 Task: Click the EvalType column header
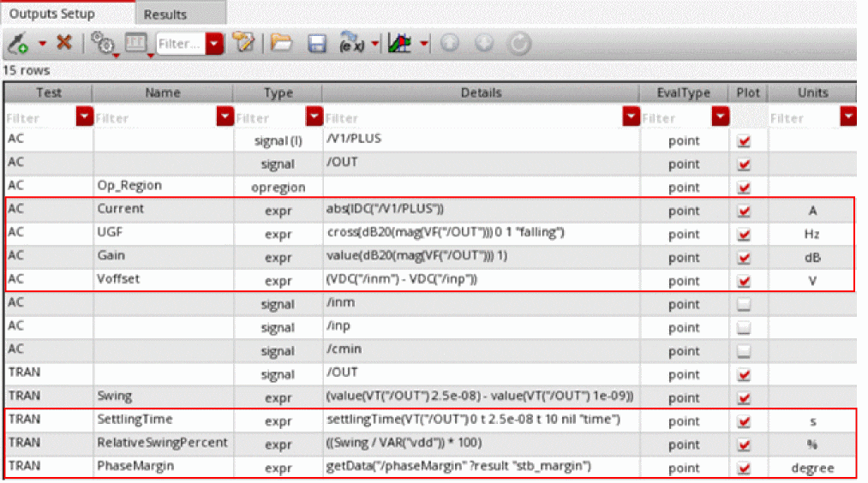(683, 93)
